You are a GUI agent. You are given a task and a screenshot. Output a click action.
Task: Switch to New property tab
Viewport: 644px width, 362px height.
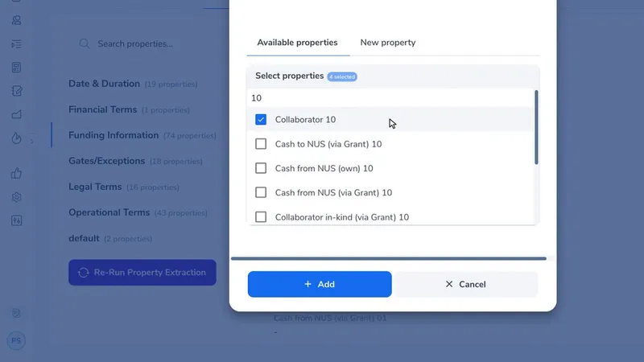pos(388,43)
